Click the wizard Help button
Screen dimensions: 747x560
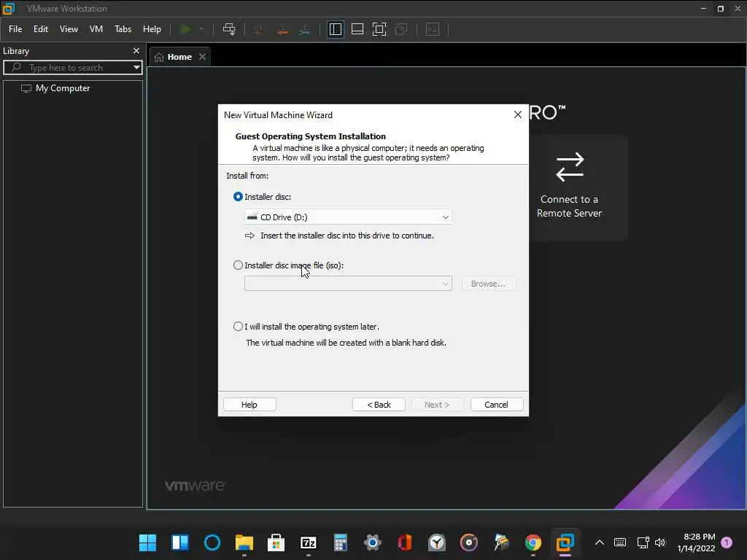249,404
